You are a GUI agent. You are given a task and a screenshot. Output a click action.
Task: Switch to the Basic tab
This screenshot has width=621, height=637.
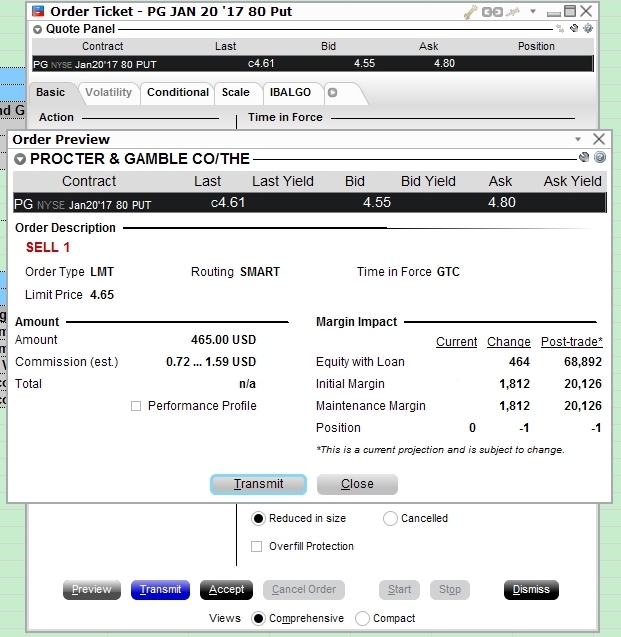point(50,93)
